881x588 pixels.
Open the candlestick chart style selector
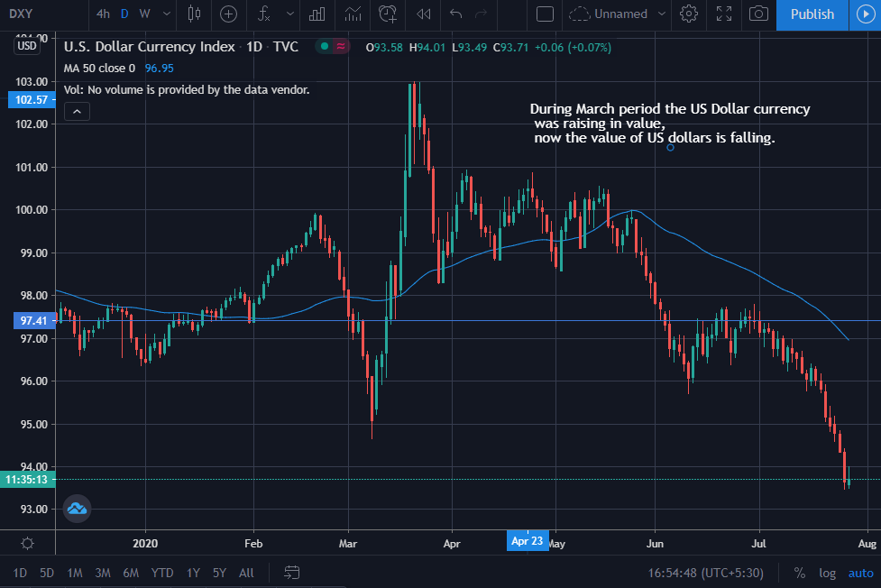click(x=194, y=14)
